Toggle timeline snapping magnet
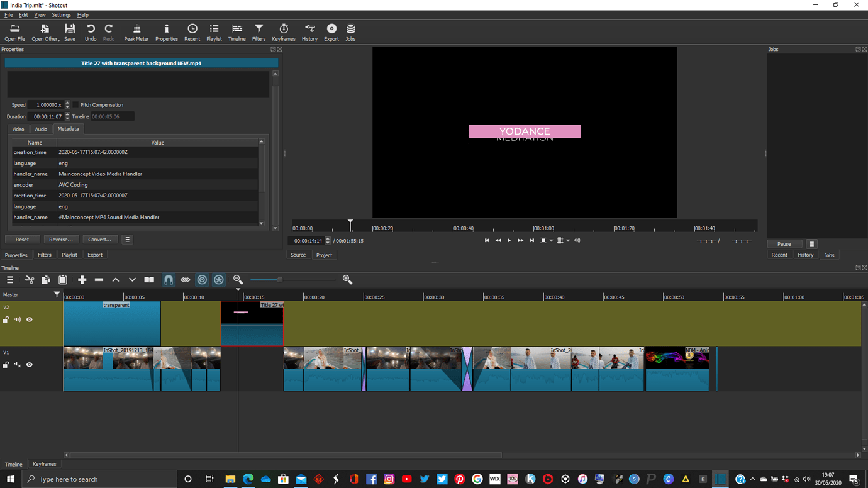 coord(169,280)
